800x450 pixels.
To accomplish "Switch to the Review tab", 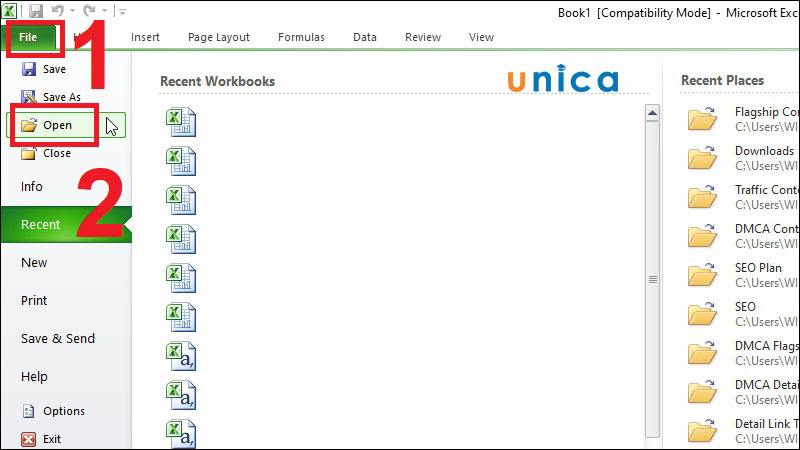I will point(423,37).
